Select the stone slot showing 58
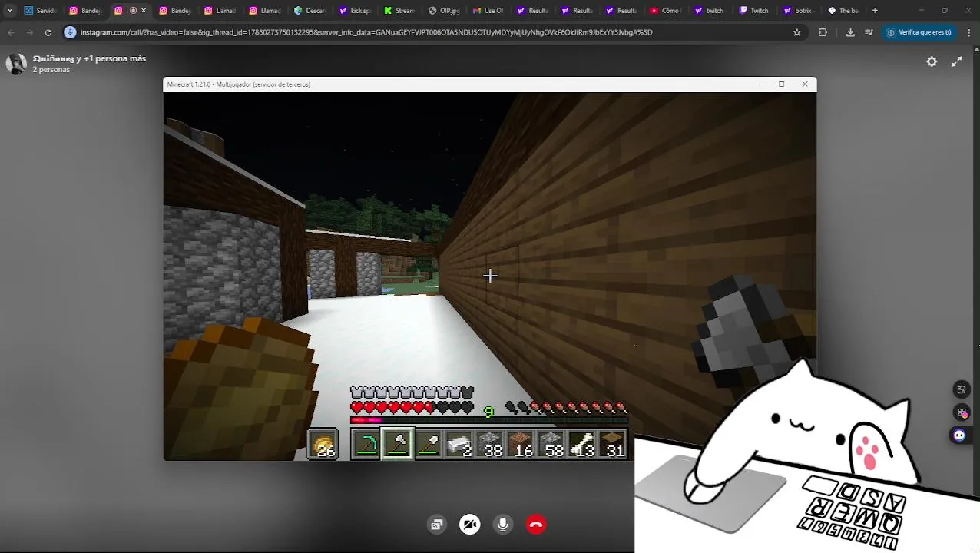This screenshot has height=553, width=980. coord(551,445)
